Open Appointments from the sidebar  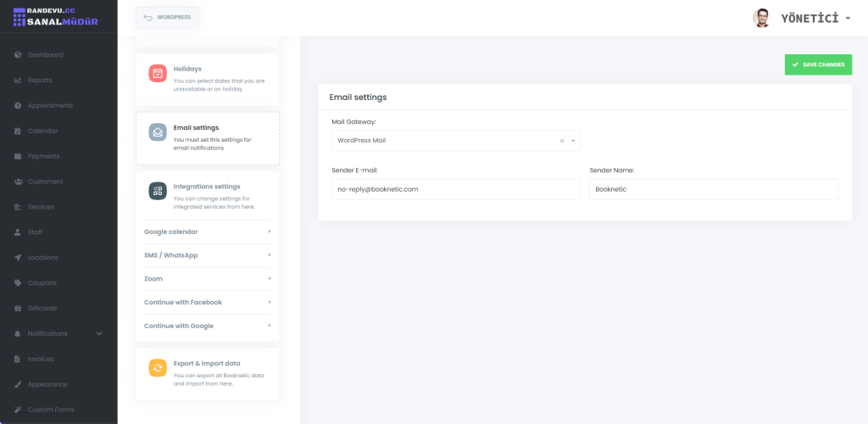click(x=50, y=106)
